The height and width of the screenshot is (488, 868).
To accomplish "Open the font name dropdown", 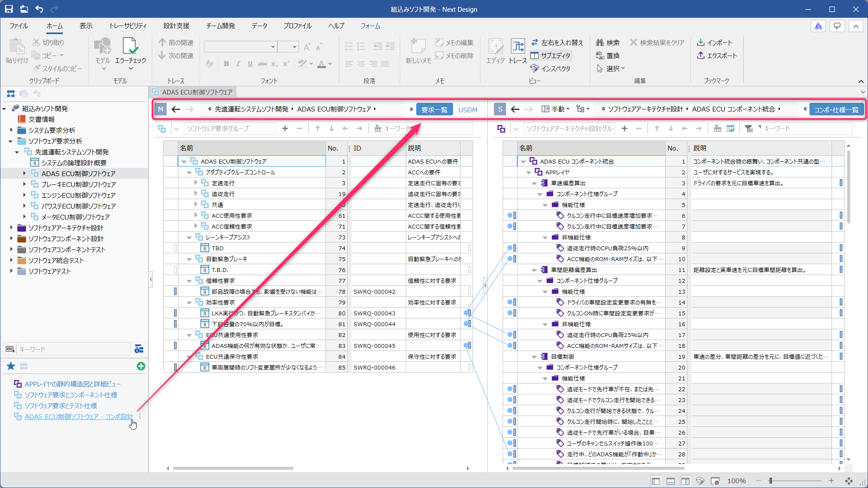I will 273,47.
